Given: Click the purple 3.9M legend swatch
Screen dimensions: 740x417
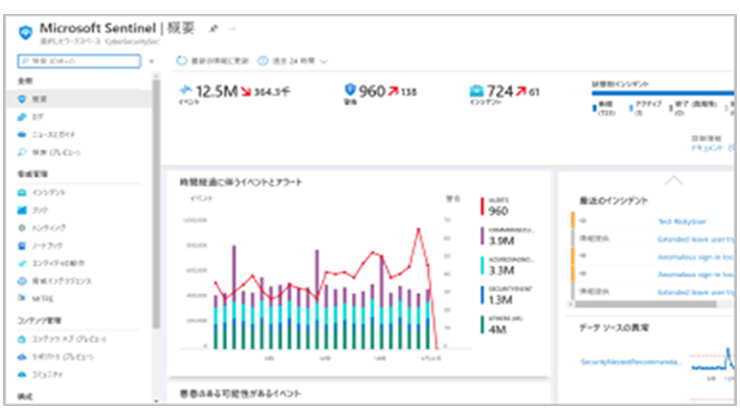Looking at the screenshot, I should [482, 236].
